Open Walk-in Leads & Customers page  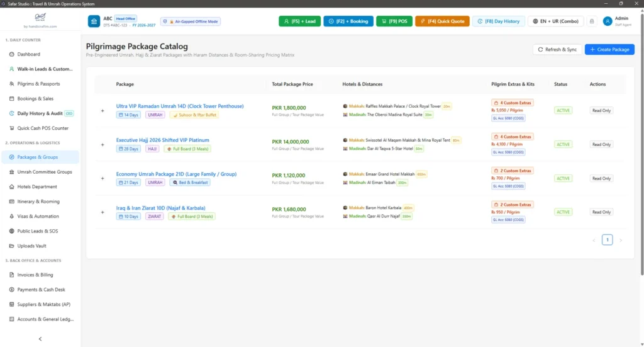point(40,69)
